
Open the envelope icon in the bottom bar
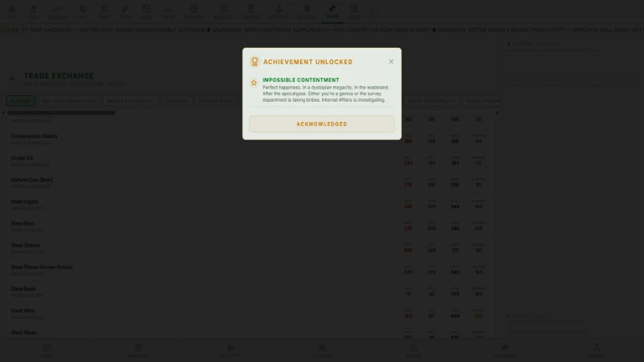pos(47,349)
